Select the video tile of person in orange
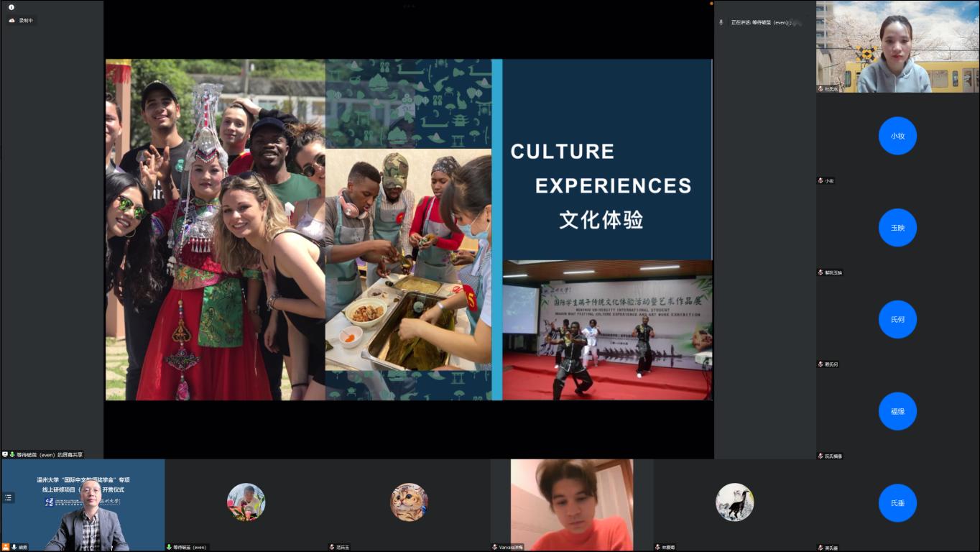The height and width of the screenshot is (552, 980). 572,505
